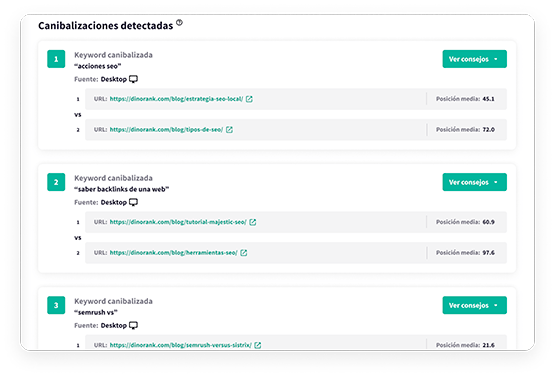555x377 pixels.
Task: Open external link icon for estrategia-seo-local URL
Action: pos(249,99)
